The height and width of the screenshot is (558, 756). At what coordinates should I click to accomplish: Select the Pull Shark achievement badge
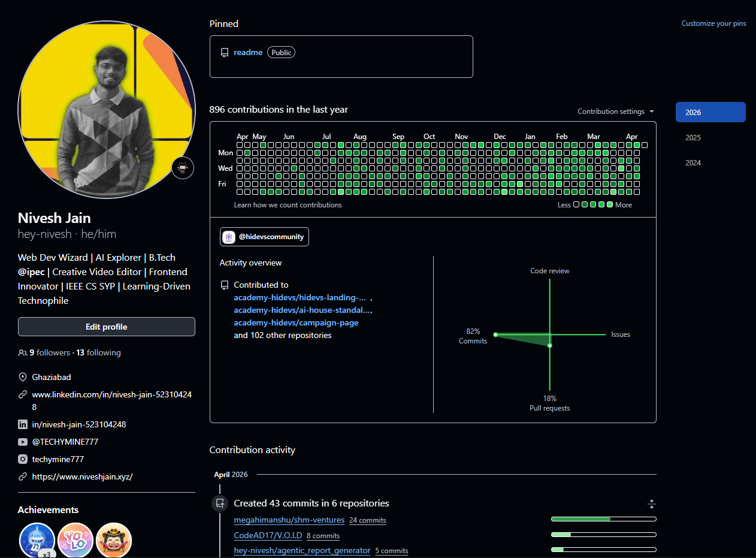37,539
